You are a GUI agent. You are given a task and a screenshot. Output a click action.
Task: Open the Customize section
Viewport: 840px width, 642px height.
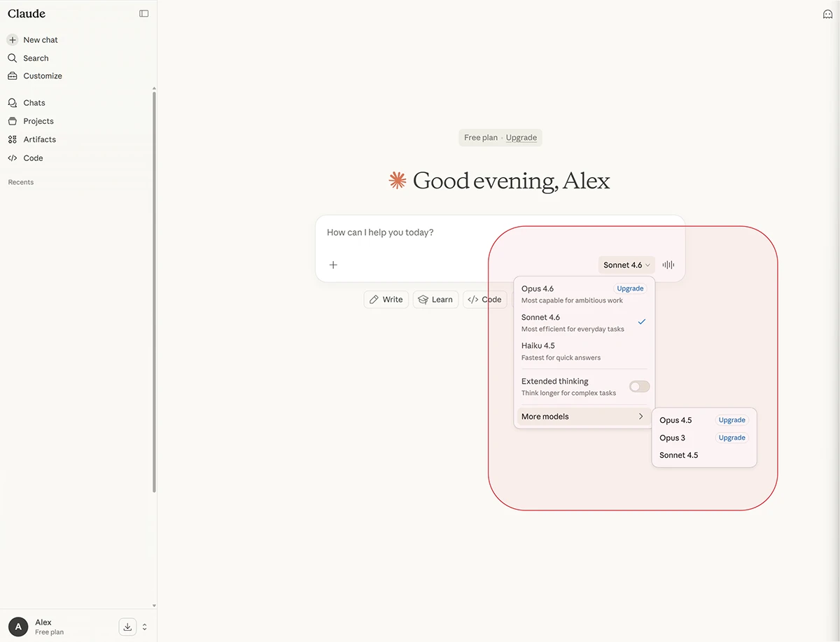click(42, 76)
